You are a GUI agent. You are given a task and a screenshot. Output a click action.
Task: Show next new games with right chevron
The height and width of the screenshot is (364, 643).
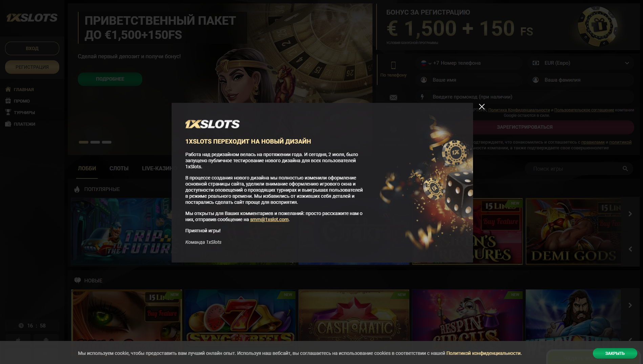coord(630,305)
